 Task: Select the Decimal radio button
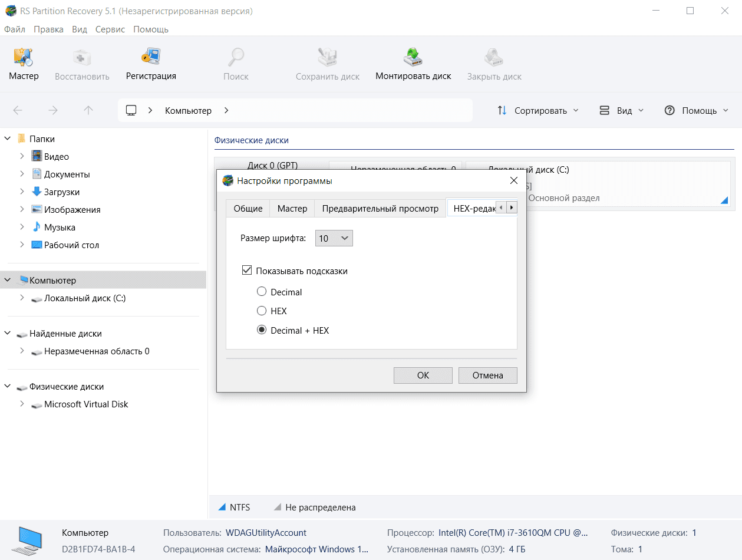click(x=262, y=292)
